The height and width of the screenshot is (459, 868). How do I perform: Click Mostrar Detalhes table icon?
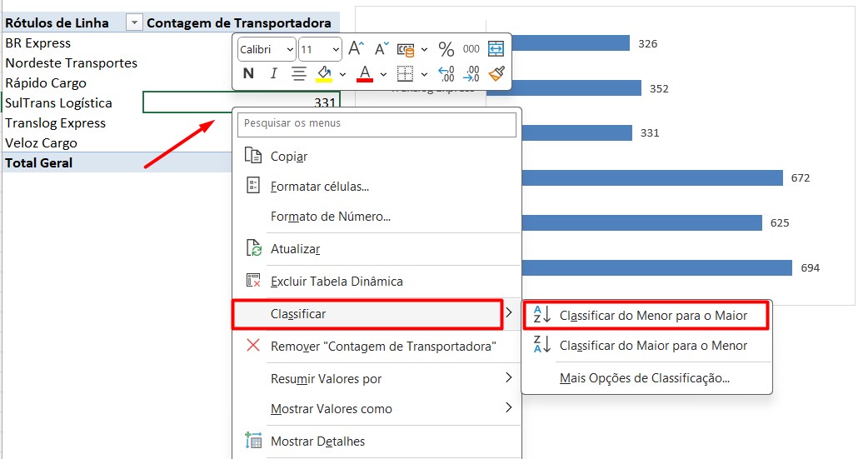coord(253,441)
